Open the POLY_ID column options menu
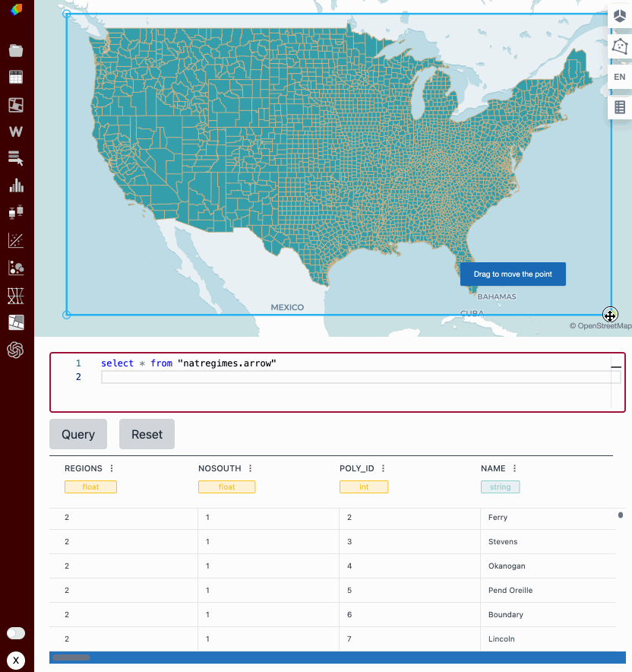Viewport: 632px width, 672px height. click(383, 468)
